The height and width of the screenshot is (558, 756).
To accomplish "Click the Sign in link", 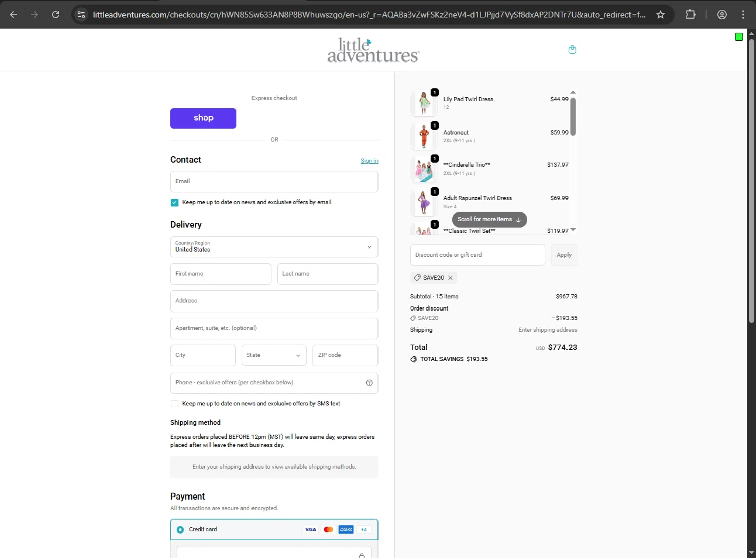I will (x=369, y=161).
